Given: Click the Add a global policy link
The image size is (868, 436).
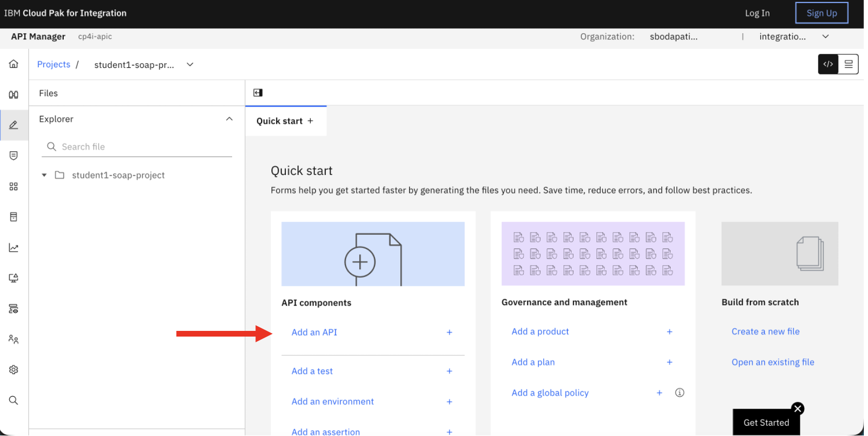Looking at the screenshot, I should (x=550, y=393).
